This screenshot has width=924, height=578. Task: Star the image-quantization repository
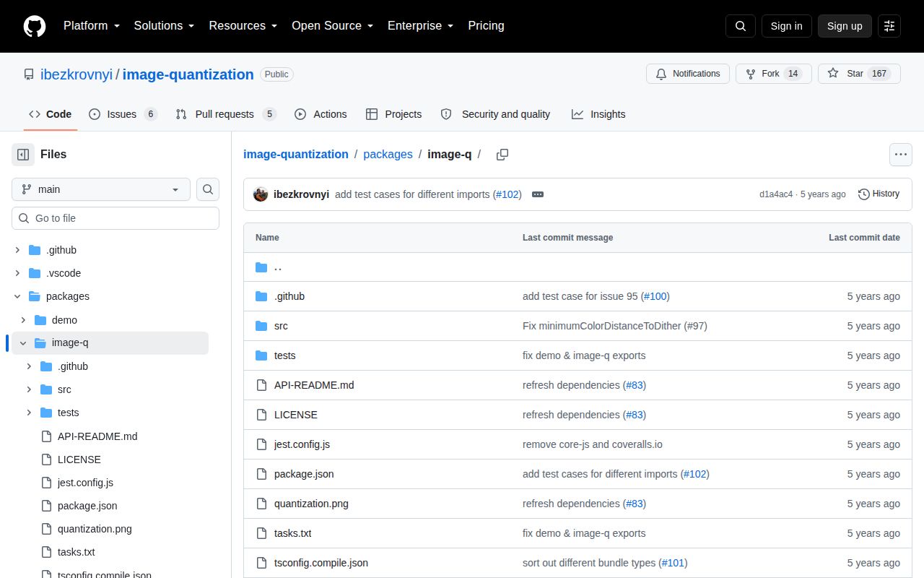[859, 74]
